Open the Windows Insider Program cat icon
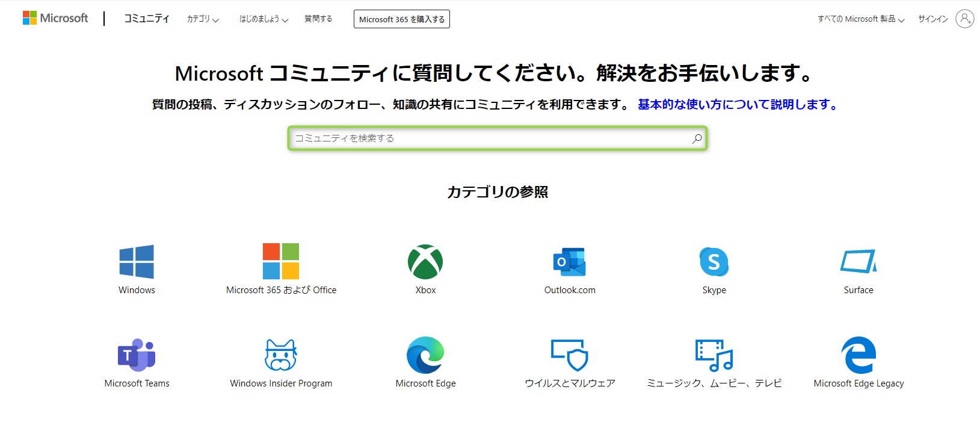The height and width of the screenshot is (425, 980). [281, 355]
